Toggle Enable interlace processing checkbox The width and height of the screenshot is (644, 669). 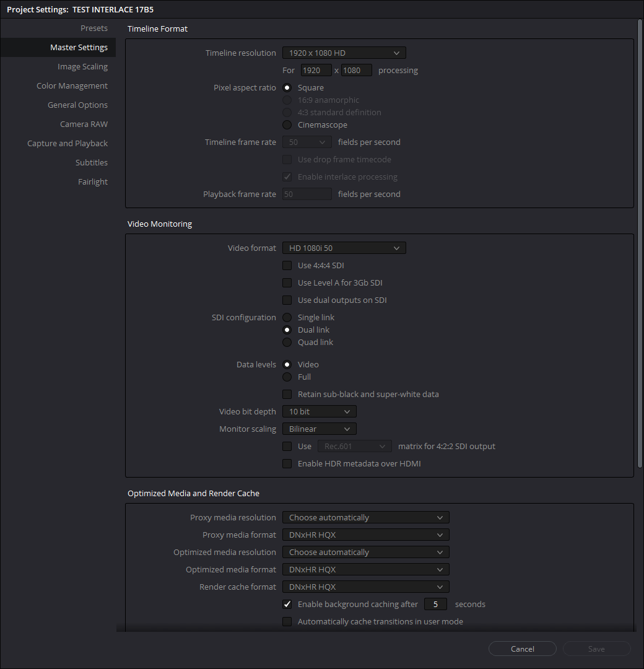click(x=287, y=177)
